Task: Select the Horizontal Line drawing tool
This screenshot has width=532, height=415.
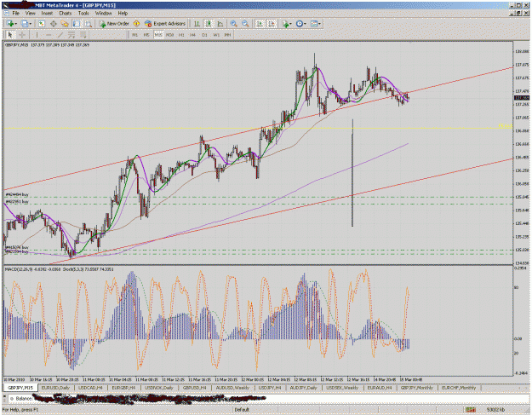Action: point(49,35)
